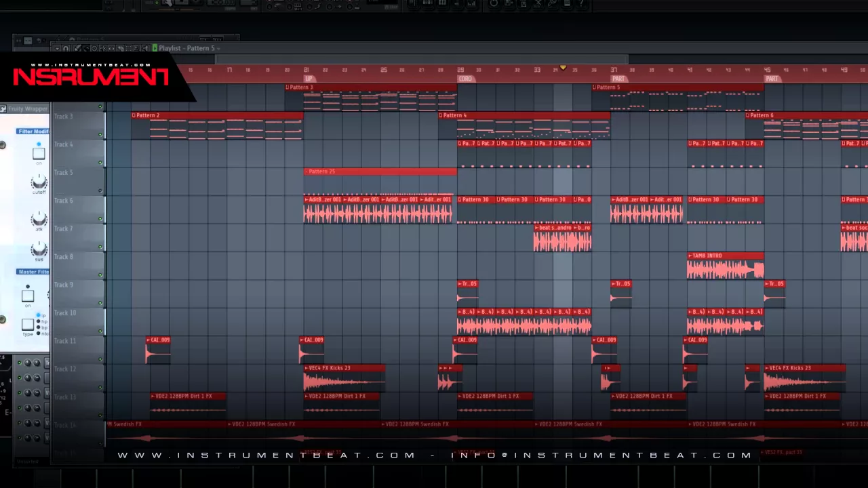Click the CORO time marker
Screen dimensions: 868x488
(x=465, y=79)
